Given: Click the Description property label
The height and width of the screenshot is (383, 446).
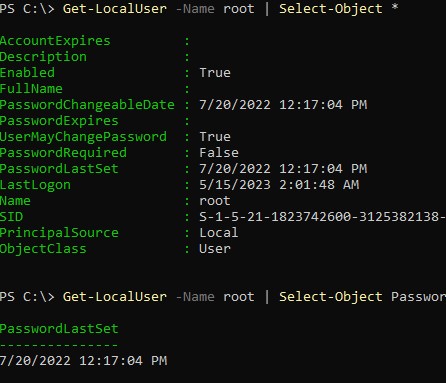Looking at the screenshot, I should (x=43, y=57).
